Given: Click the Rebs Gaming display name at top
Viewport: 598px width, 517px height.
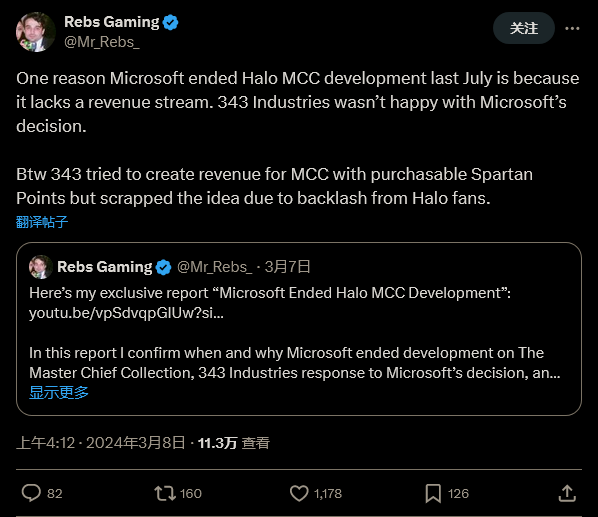Looking at the screenshot, I should point(112,22).
